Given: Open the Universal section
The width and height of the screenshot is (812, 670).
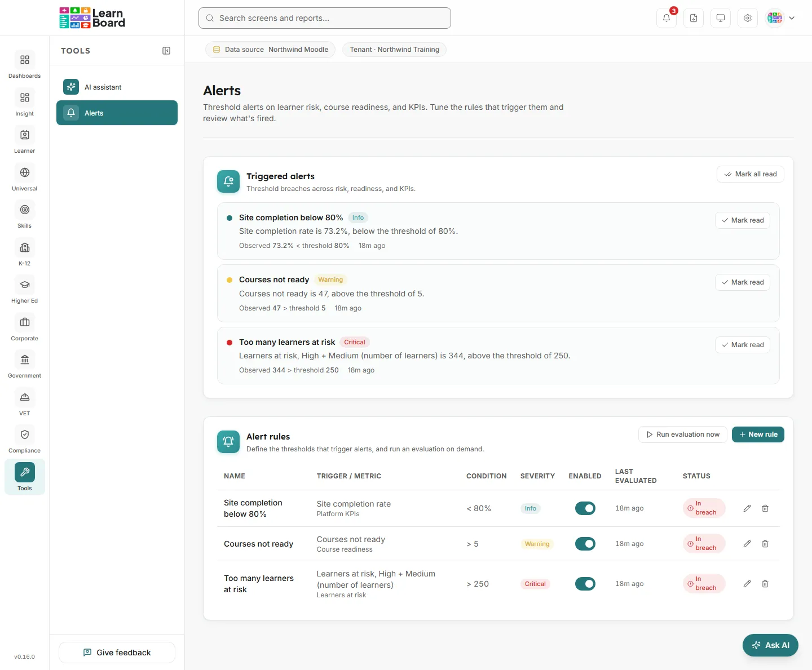Looking at the screenshot, I should [25, 178].
